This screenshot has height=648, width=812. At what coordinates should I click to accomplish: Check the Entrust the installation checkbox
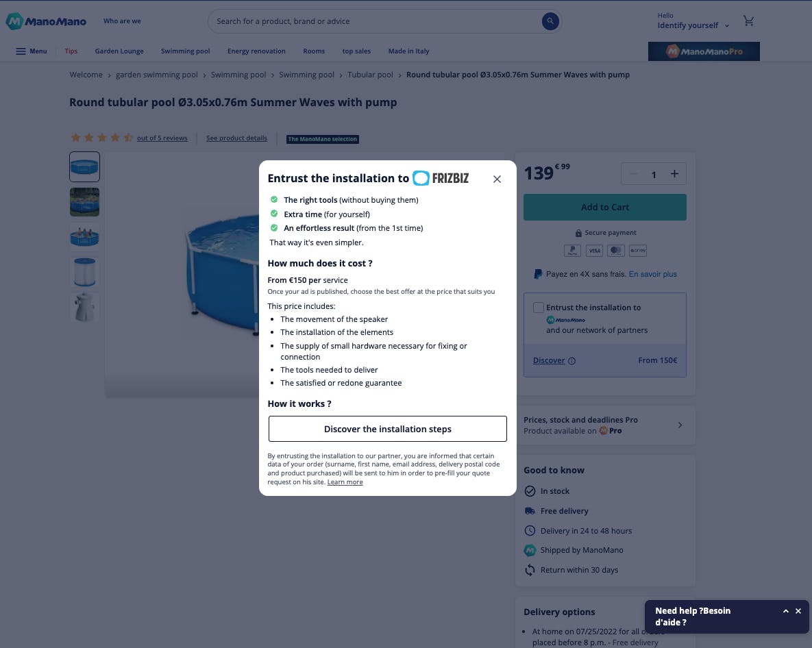pos(539,308)
